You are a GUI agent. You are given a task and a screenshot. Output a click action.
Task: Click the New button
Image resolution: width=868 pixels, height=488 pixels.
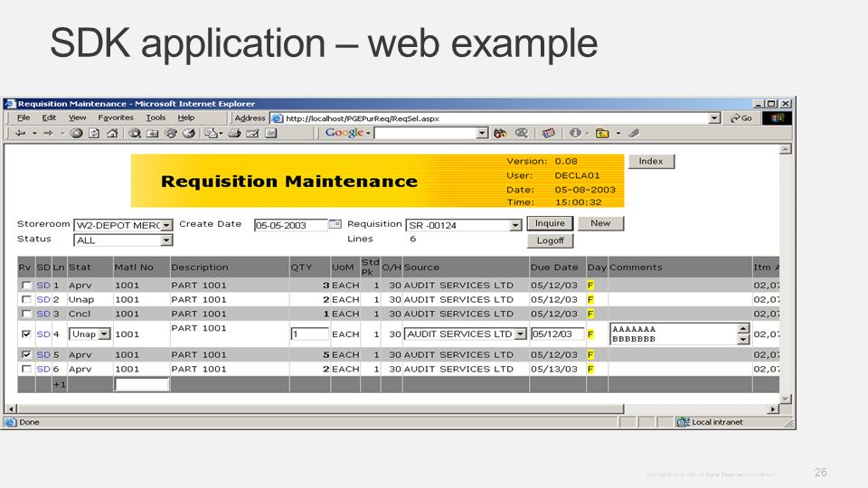[x=600, y=223]
